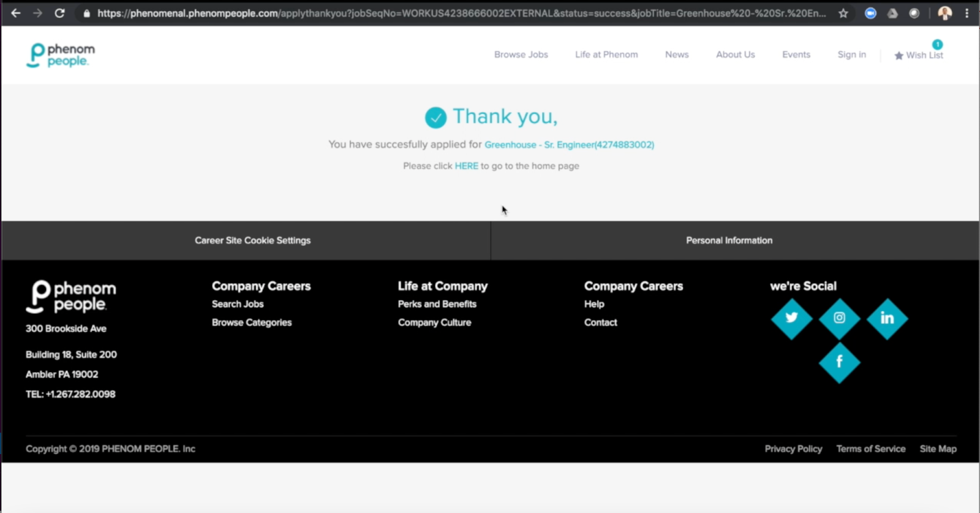Click the 'Company Careers' heading above Help
This screenshot has height=513, width=980.
pyautogui.click(x=633, y=286)
